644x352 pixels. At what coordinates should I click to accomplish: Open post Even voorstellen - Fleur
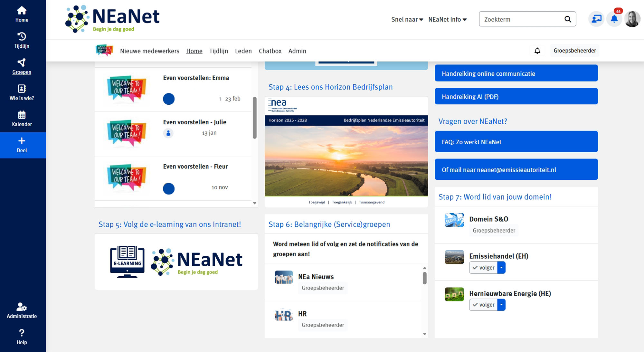click(195, 166)
